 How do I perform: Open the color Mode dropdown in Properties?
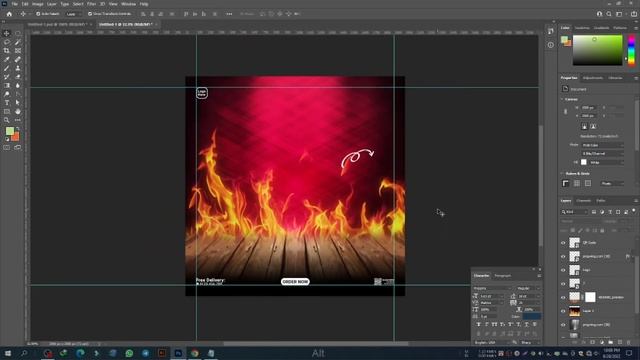602,145
